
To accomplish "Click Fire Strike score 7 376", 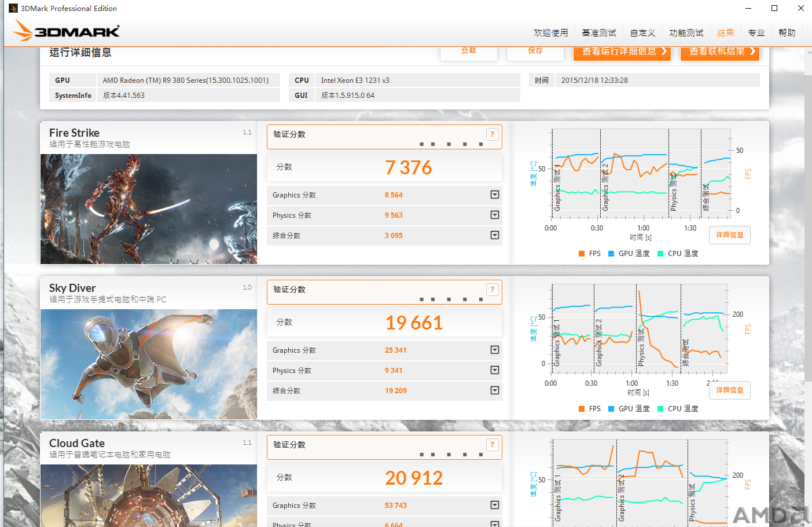I will click(x=409, y=167).
